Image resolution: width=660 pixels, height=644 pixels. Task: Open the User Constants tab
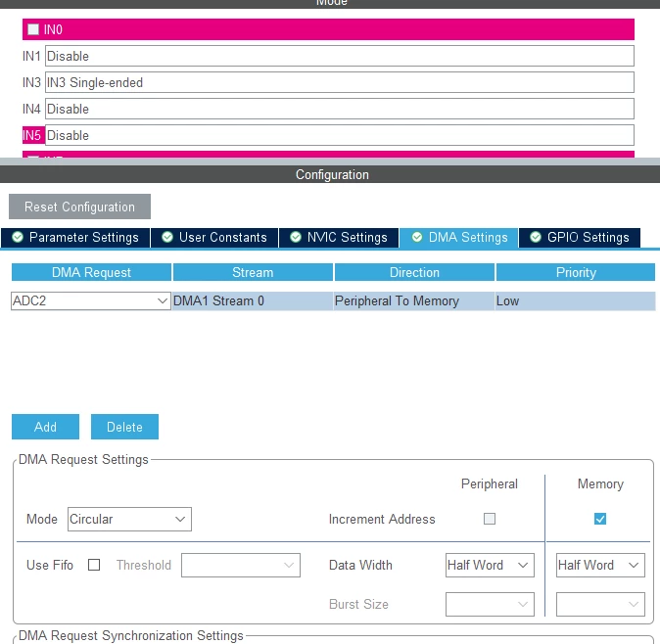pos(214,238)
